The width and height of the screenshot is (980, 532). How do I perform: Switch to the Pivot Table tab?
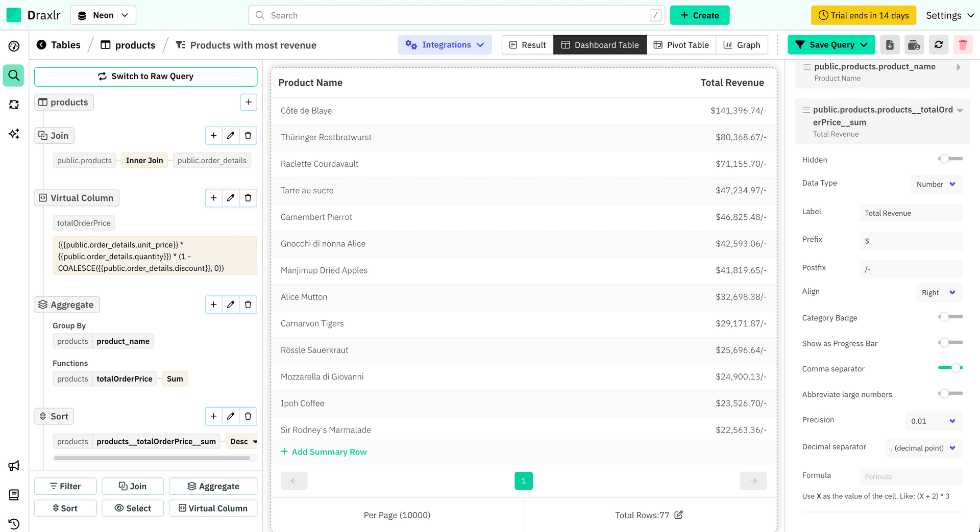(681, 45)
